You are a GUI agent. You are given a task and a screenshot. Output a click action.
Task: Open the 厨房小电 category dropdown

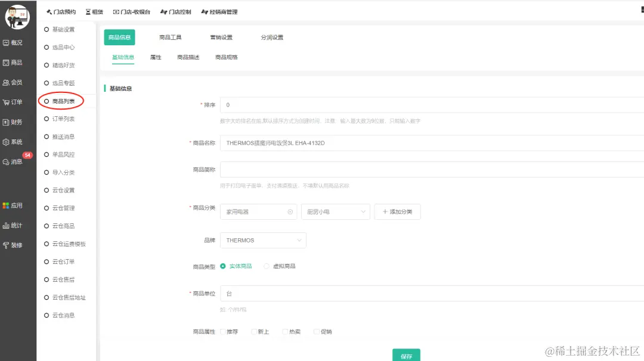(335, 211)
